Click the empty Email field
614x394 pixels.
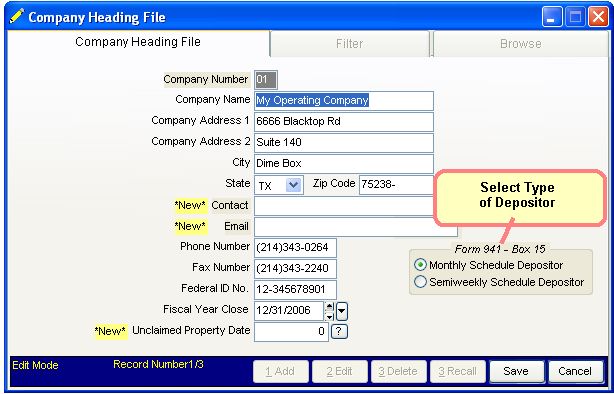tap(356, 227)
